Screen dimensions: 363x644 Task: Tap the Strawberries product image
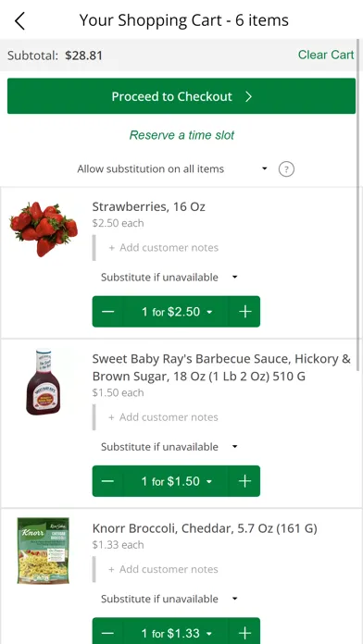click(44, 229)
